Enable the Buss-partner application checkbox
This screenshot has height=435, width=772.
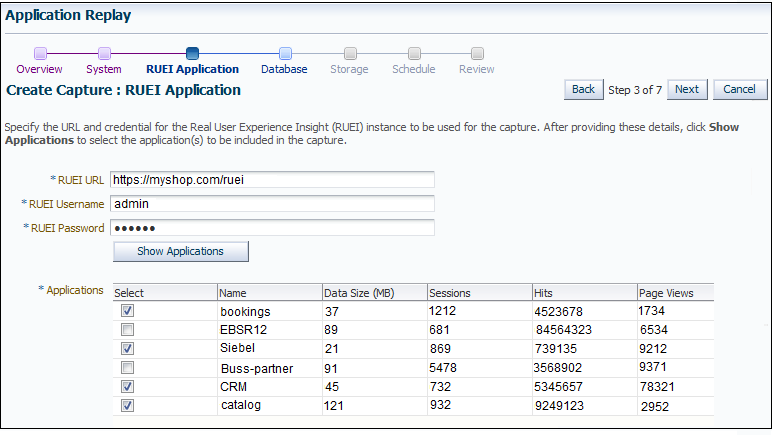[128, 368]
